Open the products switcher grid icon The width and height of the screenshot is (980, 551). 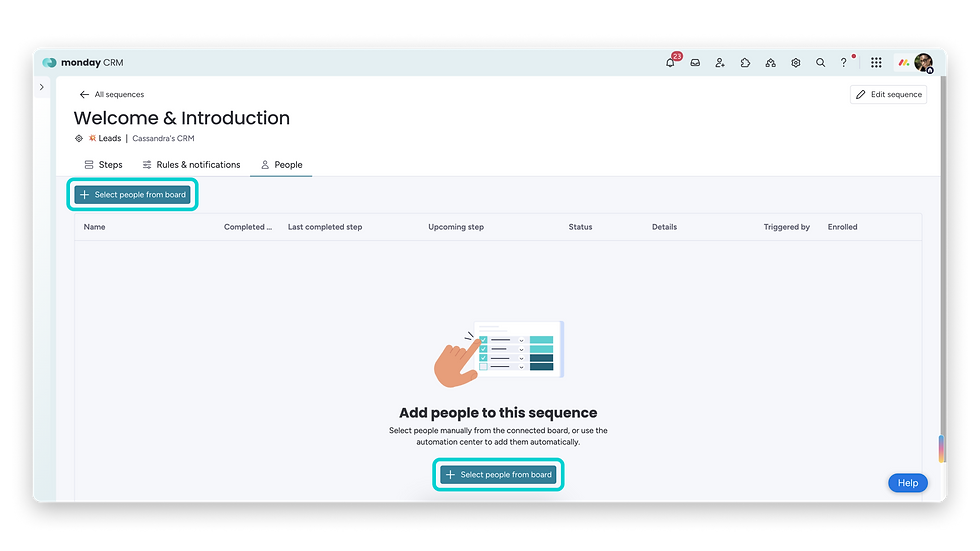pos(876,62)
